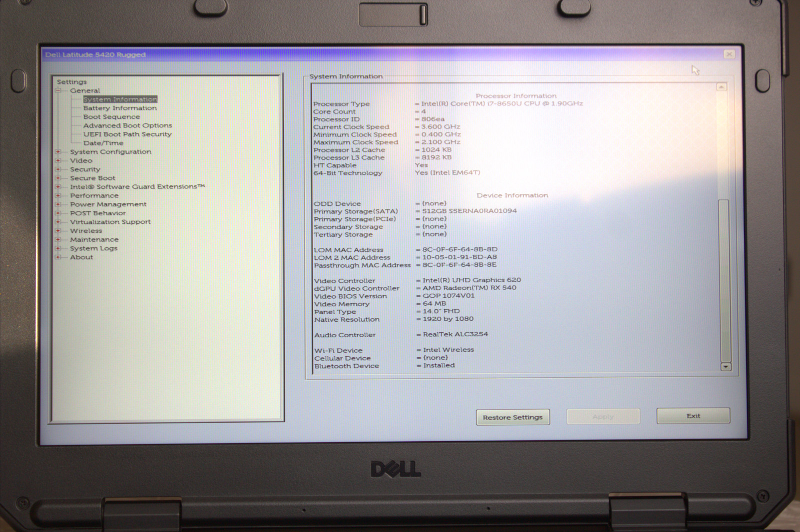This screenshot has width=800, height=532.
Task: Open Advanced Boot Options
Action: (x=127, y=125)
